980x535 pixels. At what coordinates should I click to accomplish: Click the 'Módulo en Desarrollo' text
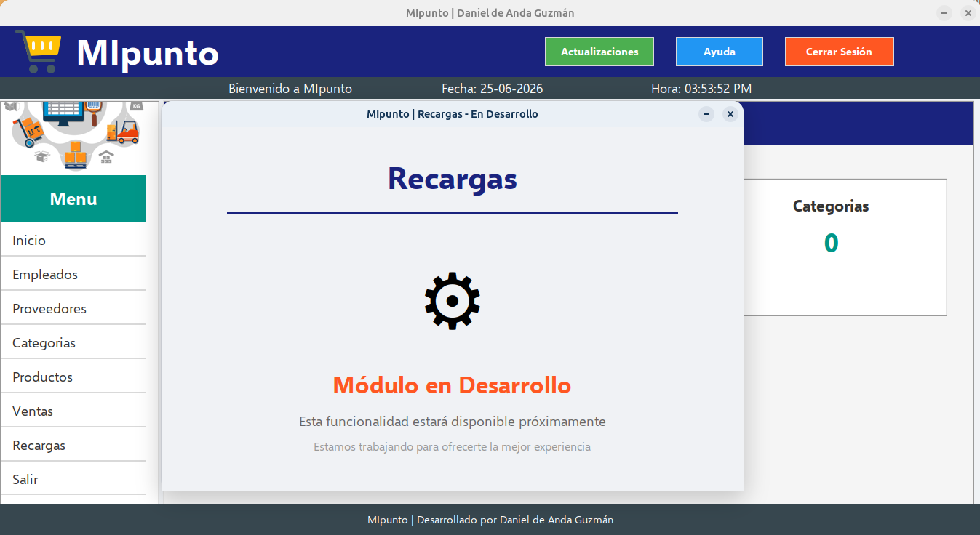(452, 385)
